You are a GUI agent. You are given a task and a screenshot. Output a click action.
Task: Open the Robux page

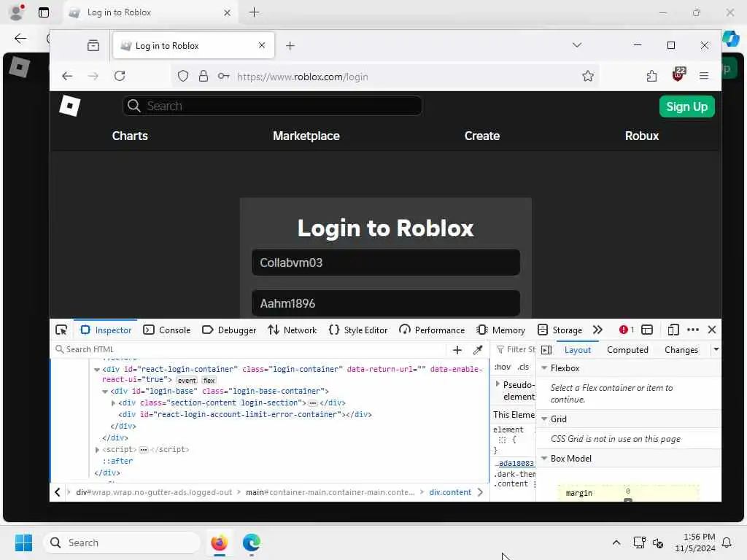coord(642,136)
